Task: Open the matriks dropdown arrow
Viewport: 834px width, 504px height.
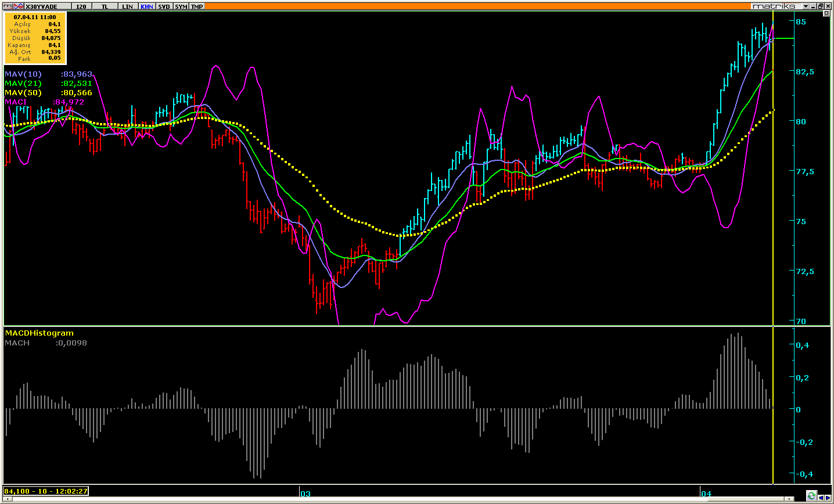Action: pyautogui.click(x=806, y=6)
